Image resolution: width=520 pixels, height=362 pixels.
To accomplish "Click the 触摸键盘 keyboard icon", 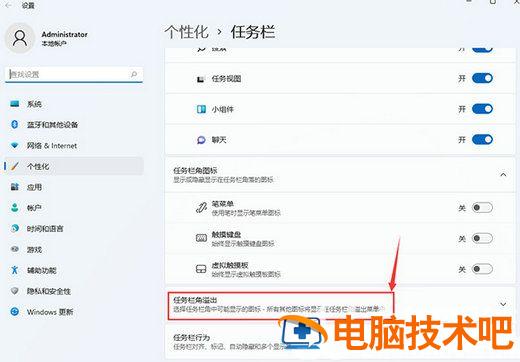I will (x=201, y=238).
